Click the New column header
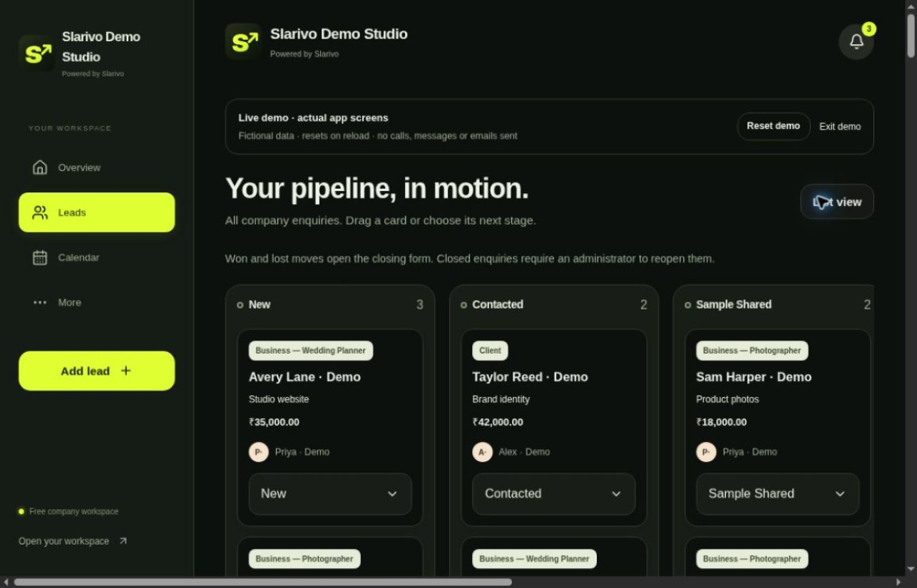Image resolution: width=917 pixels, height=588 pixels. pyautogui.click(x=260, y=304)
